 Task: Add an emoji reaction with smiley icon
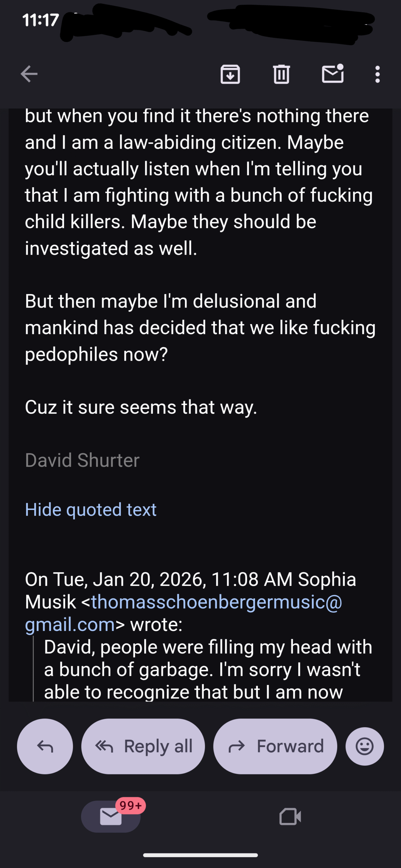pos(365,746)
